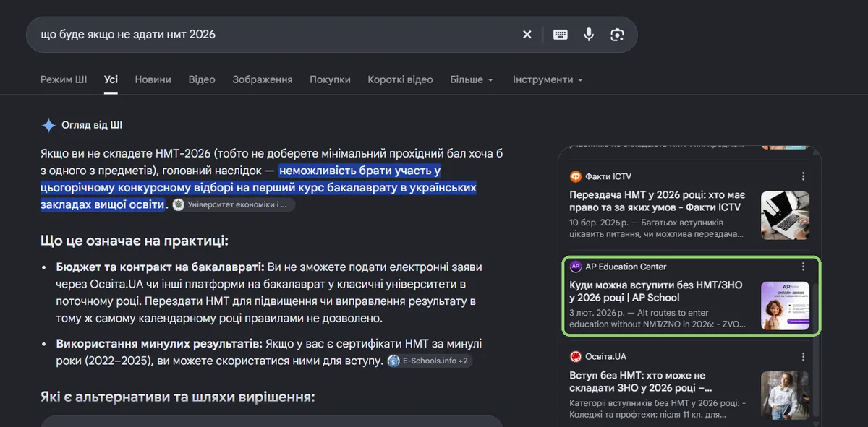Switch to the Покупки tab
The image size is (868, 427).
pyautogui.click(x=331, y=79)
